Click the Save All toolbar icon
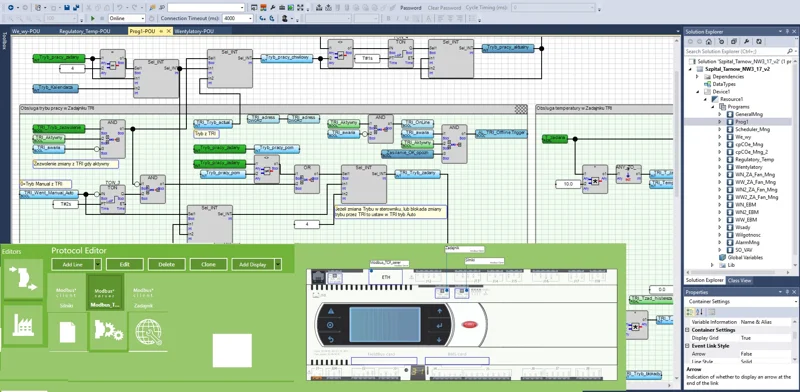800x392 pixels. (77, 8)
